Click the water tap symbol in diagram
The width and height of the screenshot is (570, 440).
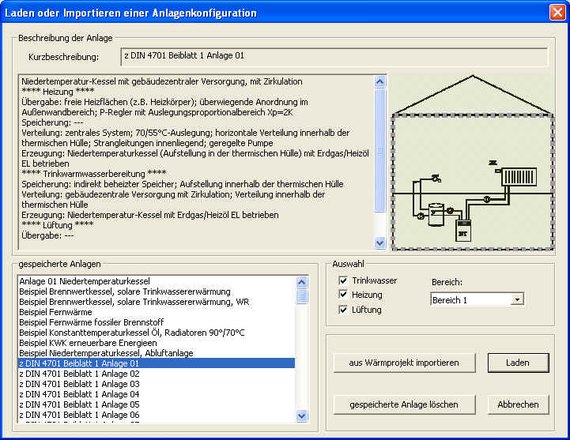[437, 178]
